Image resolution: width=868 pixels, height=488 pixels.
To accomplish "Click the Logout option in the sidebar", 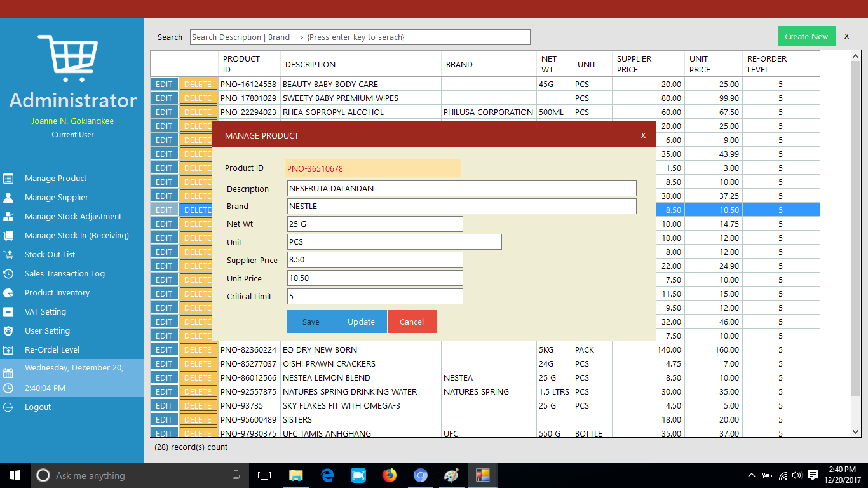I will click(37, 407).
